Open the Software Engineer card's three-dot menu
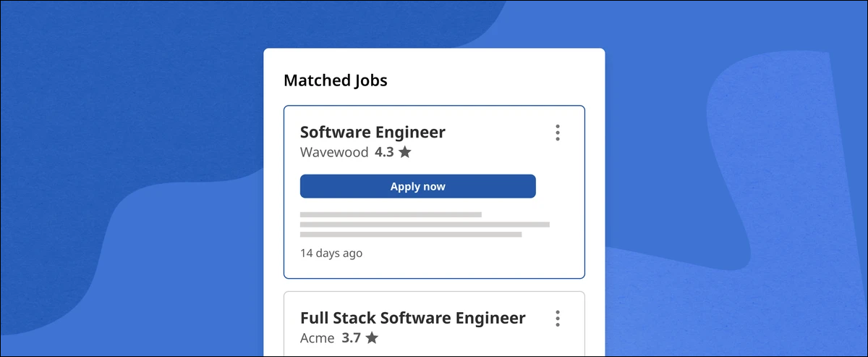Screen dimensions: 868x357 [x=557, y=133]
